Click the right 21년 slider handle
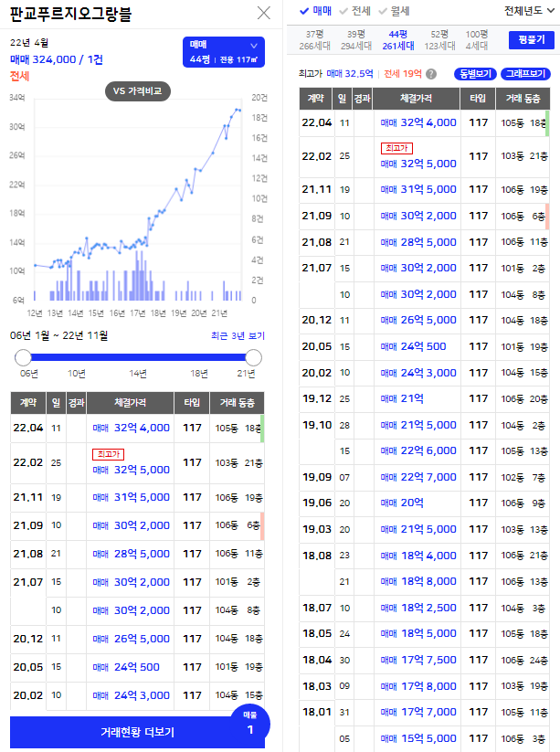 coord(253,357)
